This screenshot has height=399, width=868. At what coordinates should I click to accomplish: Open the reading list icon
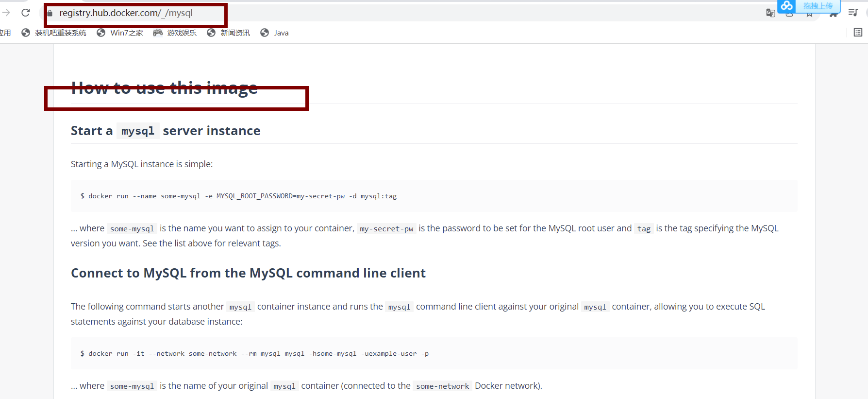tap(858, 33)
